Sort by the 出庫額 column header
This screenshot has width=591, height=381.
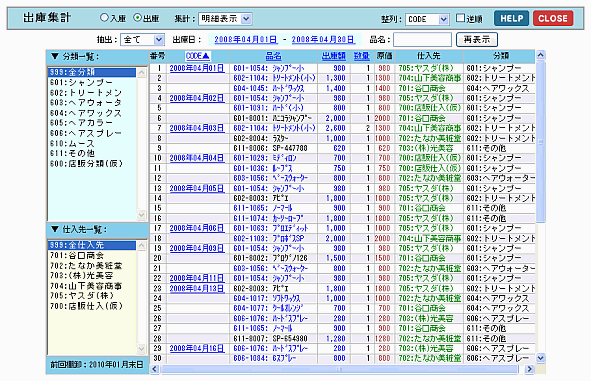(334, 56)
